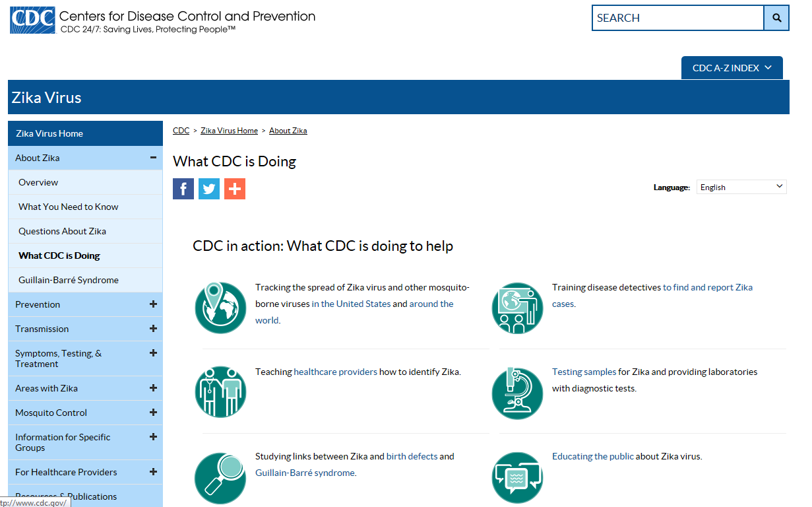The image size is (812, 507).
Task: Open the CDC A-Z Index dropdown
Action: (732, 68)
